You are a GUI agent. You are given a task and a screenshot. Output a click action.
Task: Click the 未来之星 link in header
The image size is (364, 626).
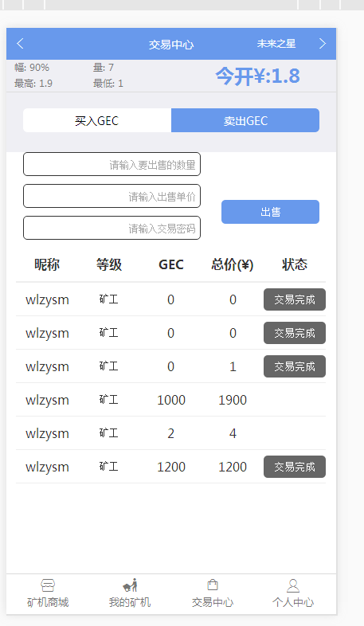[276, 44]
